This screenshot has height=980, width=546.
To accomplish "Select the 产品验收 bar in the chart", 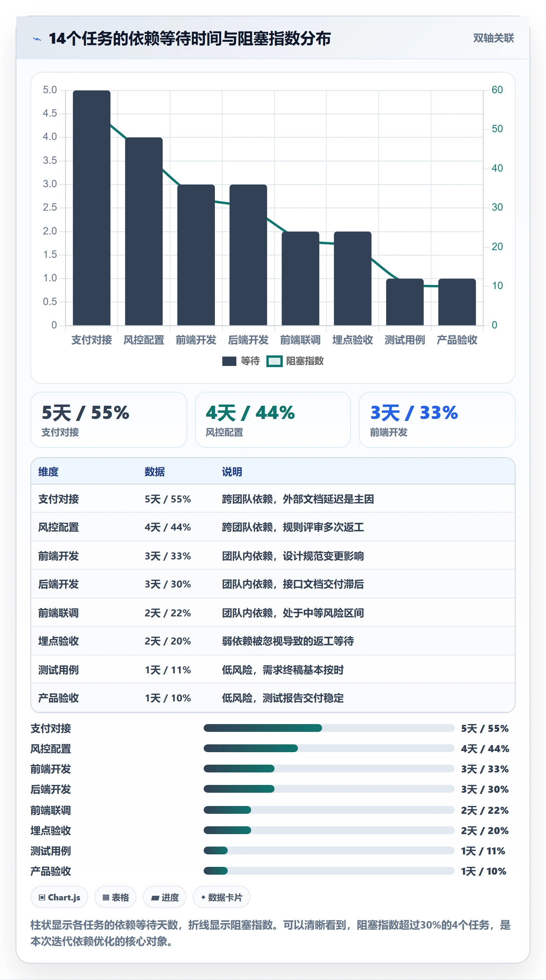I will [x=457, y=302].
